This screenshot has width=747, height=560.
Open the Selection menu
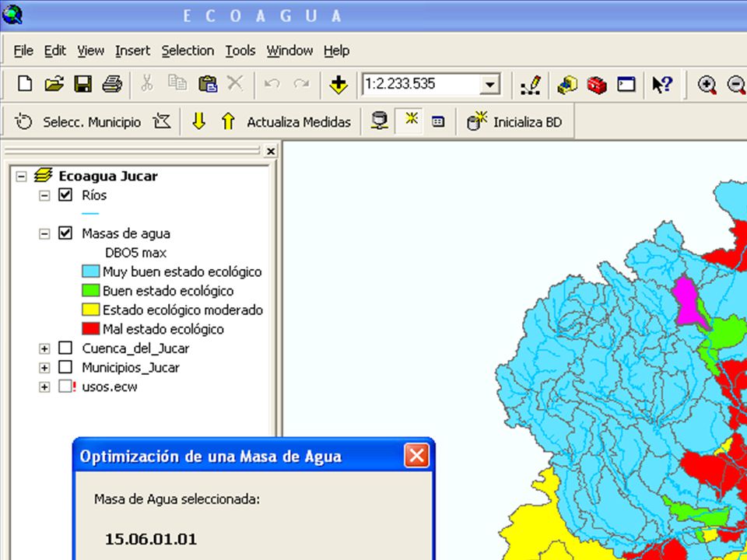pos(188,51)
